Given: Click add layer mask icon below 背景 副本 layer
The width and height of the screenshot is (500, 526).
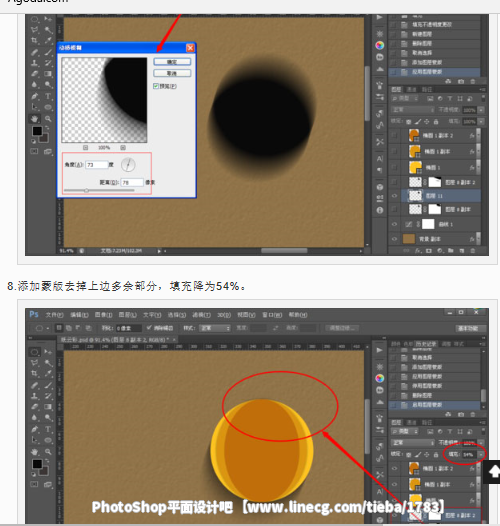Looking at the screenshot, I should point(429,251).
